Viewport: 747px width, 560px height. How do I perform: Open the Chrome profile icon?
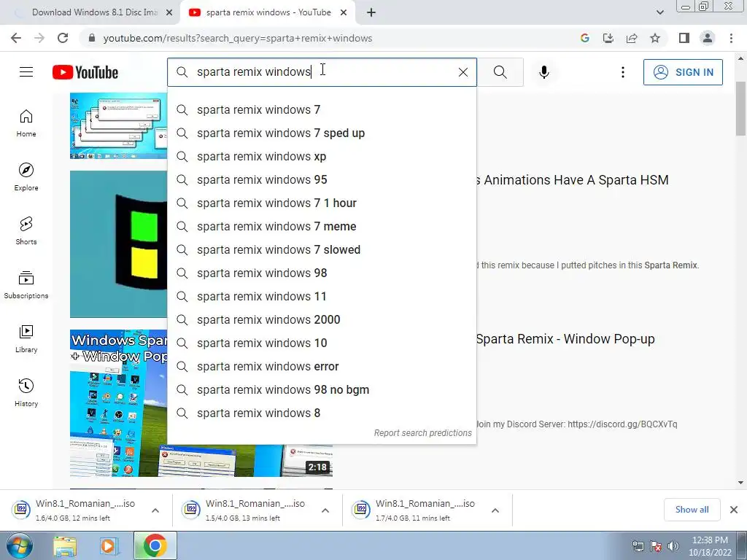tap(708, 38)
